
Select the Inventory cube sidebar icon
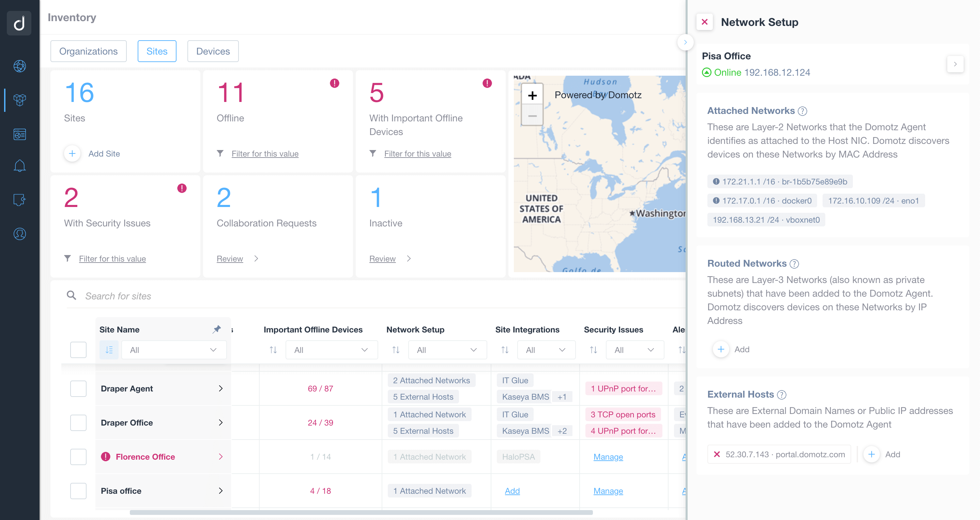point(19,100)
